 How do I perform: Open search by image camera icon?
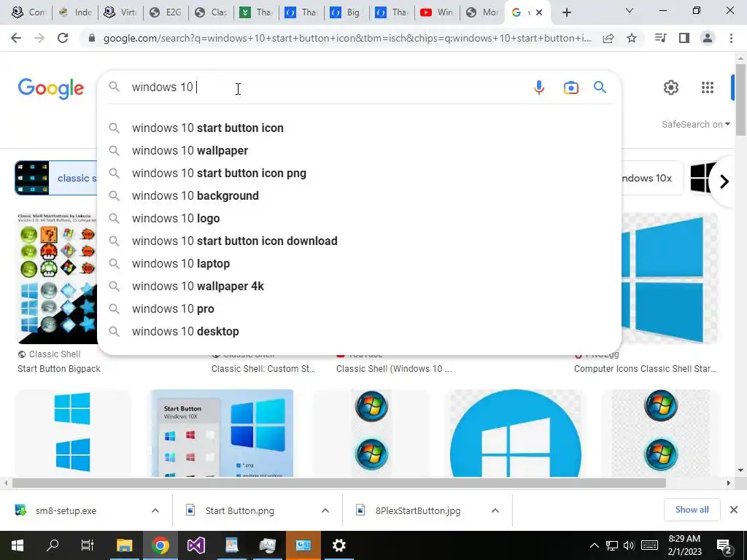[570, 87]
